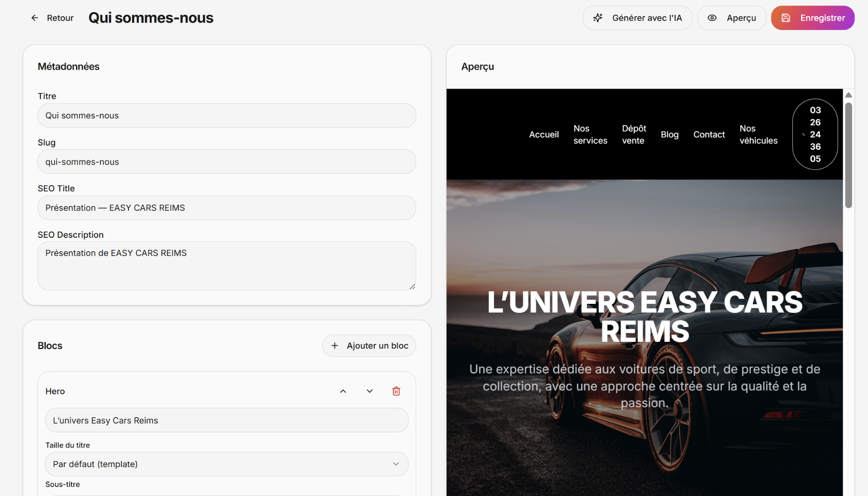Image resolution: width=868 pixels, height=496 pixels.
Task: Click the Blocs section heading
Action: [x=50, y=346]
